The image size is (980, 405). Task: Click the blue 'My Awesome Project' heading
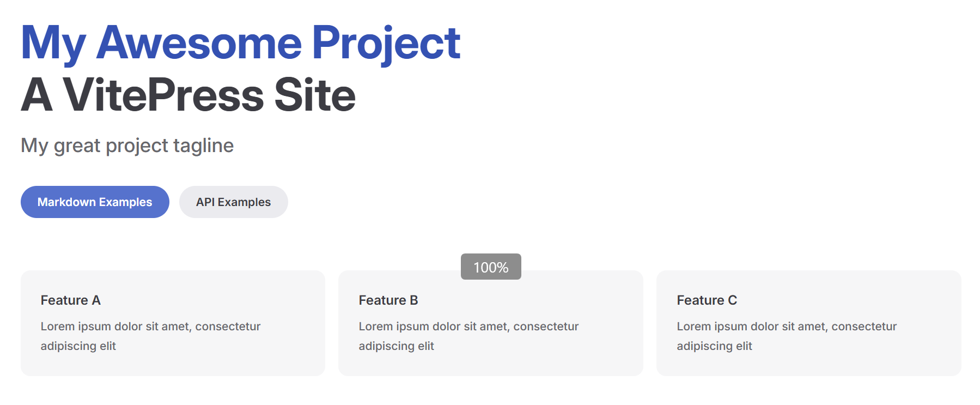pyautogui.click(x=240, y=43)
